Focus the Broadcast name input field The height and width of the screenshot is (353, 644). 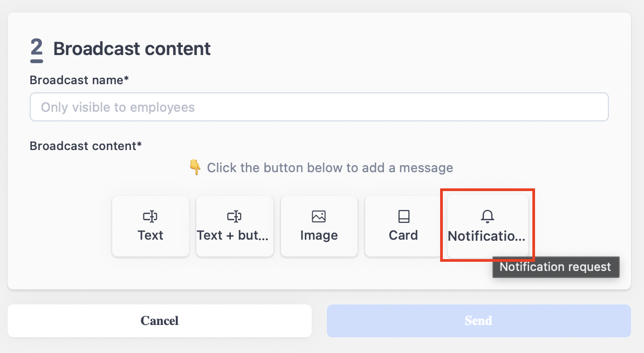[319, 107]
